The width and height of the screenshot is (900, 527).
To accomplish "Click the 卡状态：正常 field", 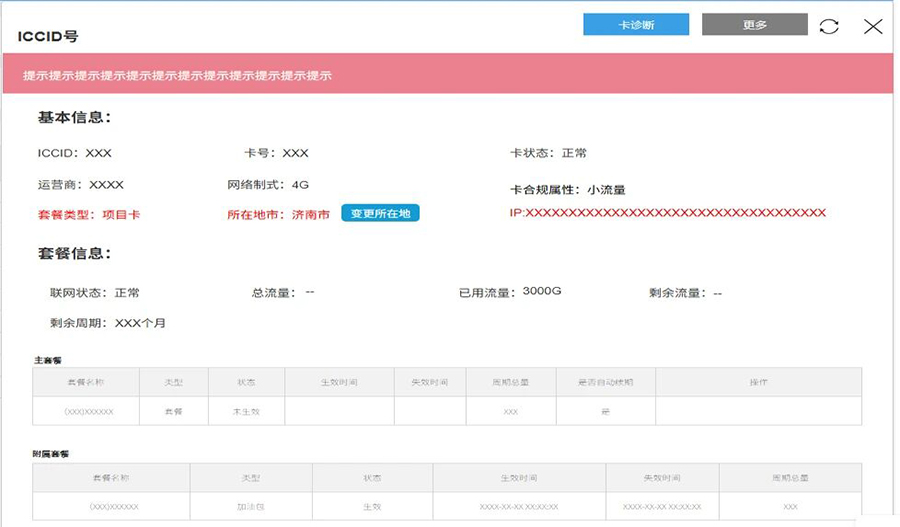I will pyautogui.click(x=548, y=153).
